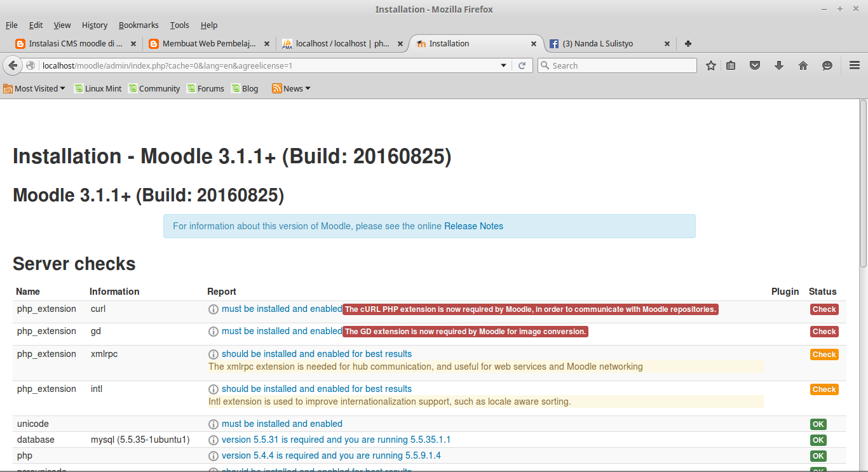Open intl 'should be installed' link
The width and height of the screenshot is (868, 472).
pyautogui.click(x=316, y=389)
